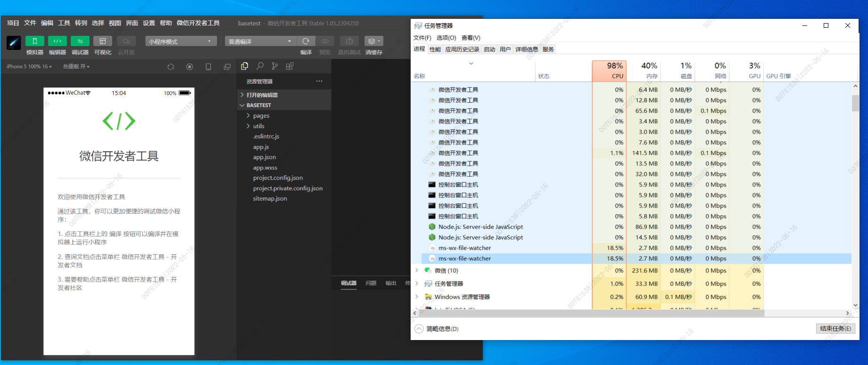Open the 热重载 开 hot reload dropdown
The width and height of the screenshot is (868, 365).
tap(76, 67)
